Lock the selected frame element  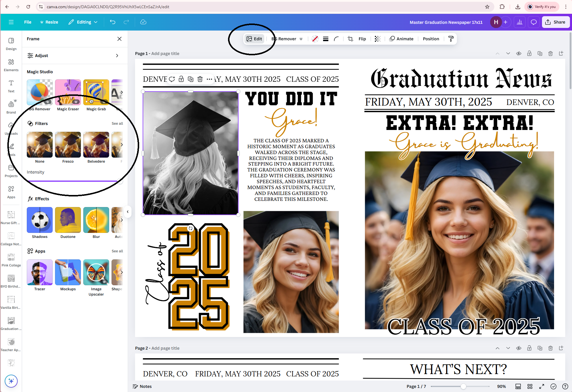181,79
